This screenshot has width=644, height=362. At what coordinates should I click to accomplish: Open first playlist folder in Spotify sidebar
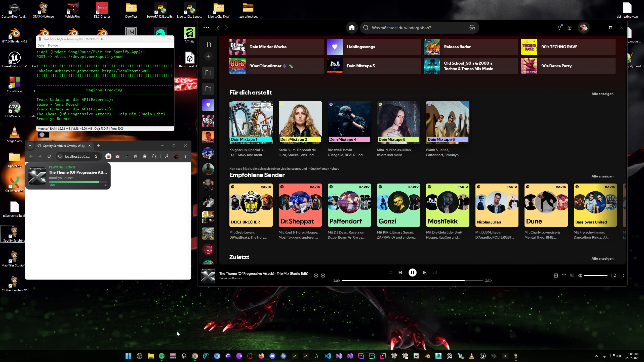208,73
